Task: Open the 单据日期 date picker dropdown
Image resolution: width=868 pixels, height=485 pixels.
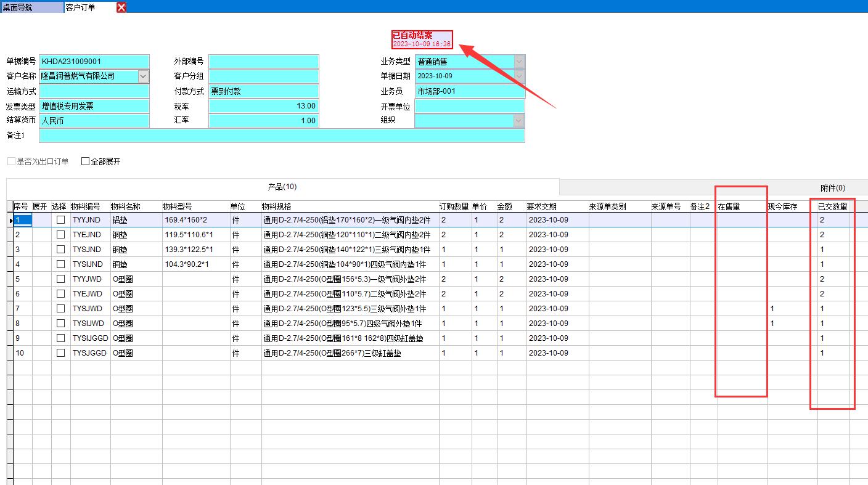Action: pyautogui.click(x=519, y=76)
